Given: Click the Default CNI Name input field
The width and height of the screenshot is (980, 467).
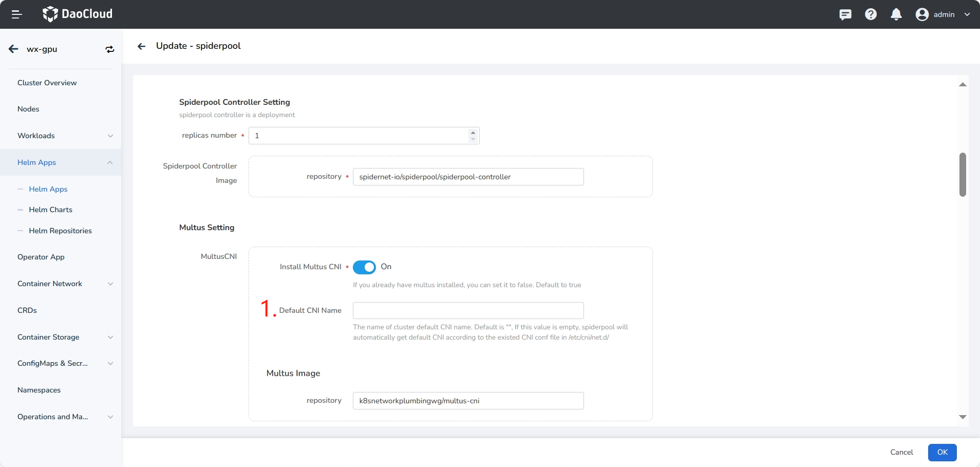Looking at the screenshot, I should [x=468, y=310].
